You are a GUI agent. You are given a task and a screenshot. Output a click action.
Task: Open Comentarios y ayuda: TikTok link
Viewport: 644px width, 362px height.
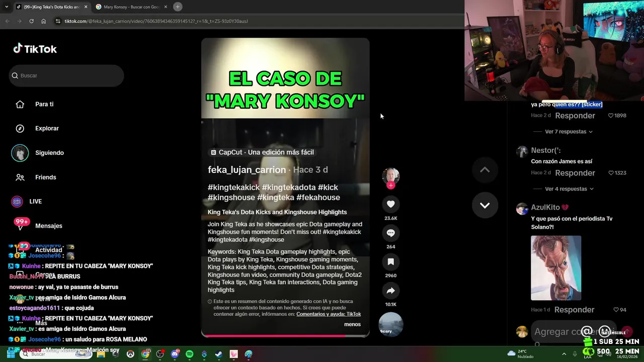point(329,314)
